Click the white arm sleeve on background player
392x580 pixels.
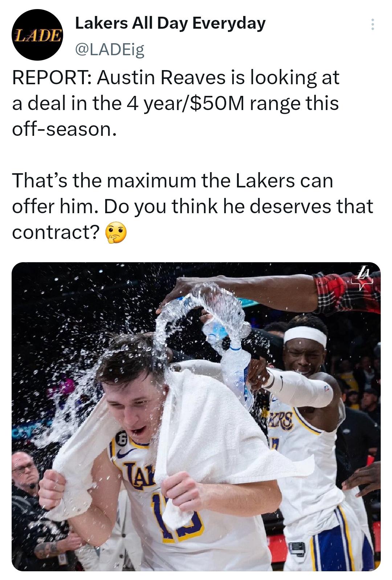coord(299,387)
